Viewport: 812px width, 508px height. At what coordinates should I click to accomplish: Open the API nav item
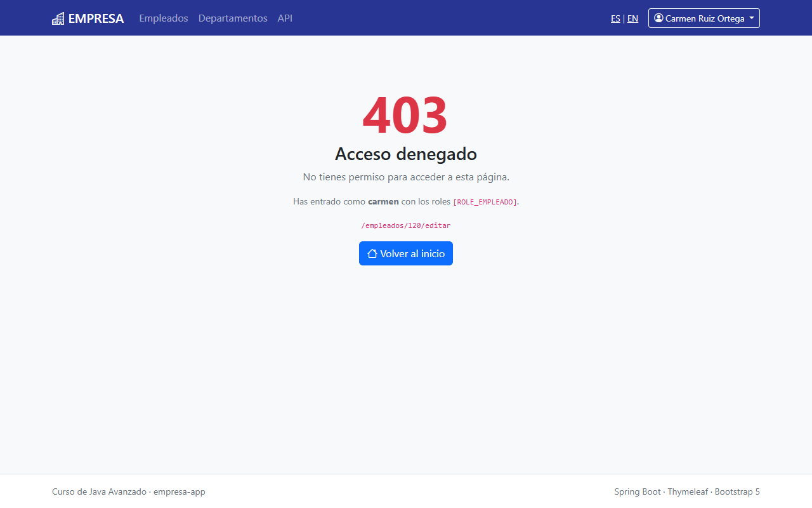(x=285, y=18)
